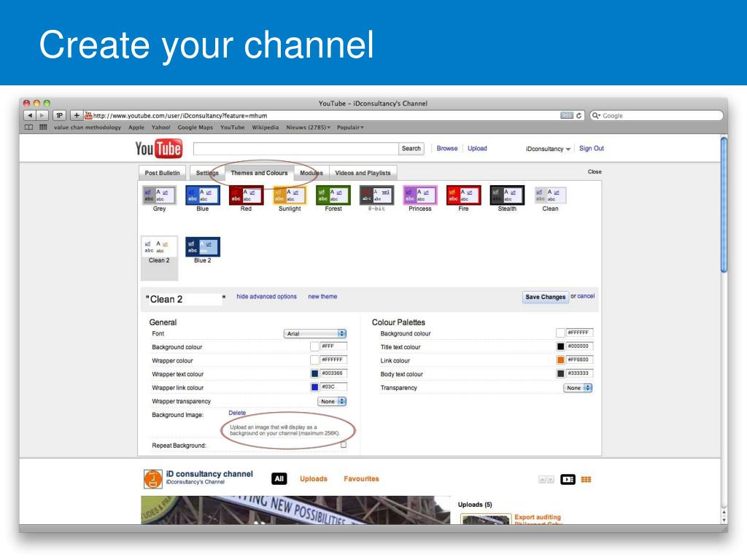The height and width of the screenshot is (560, 747).
Task: Open the Nieuws bookmarks dropdown
Action: click(309, 128)
